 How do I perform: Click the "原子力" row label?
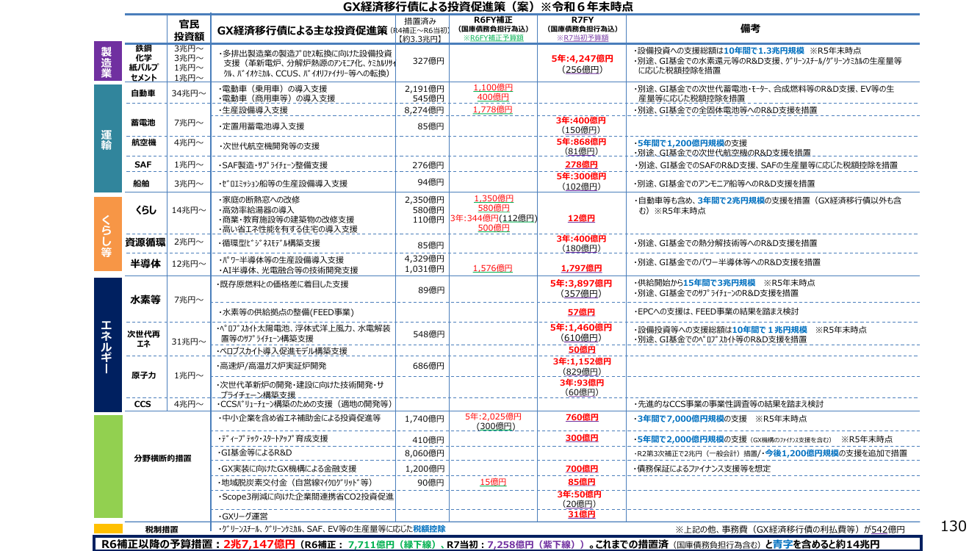pos(143,375)
